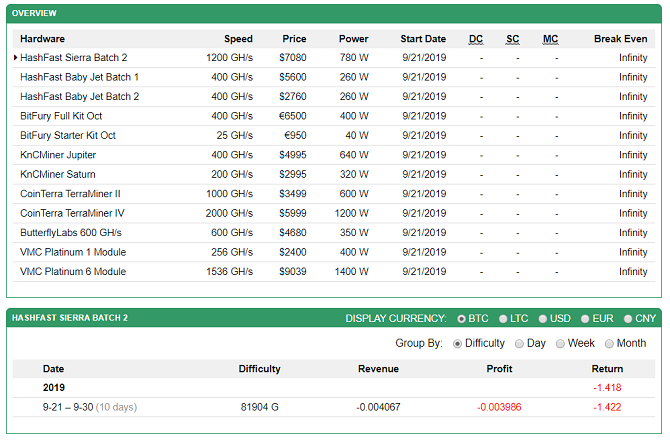Click the 9-21 – 9-30 date range row
The height and width of the screenshot is (442, 670).
point(334,407)
